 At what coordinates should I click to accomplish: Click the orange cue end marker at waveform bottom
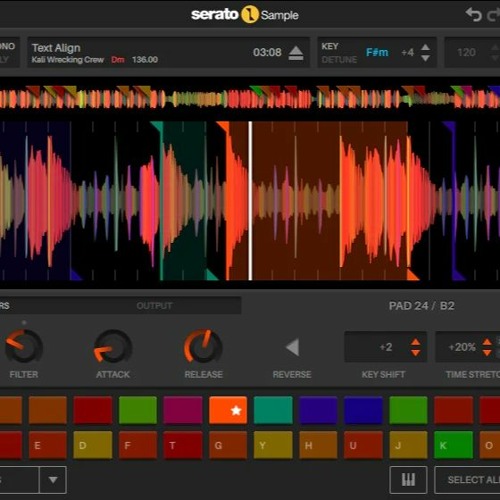click(x=413, y=275)
